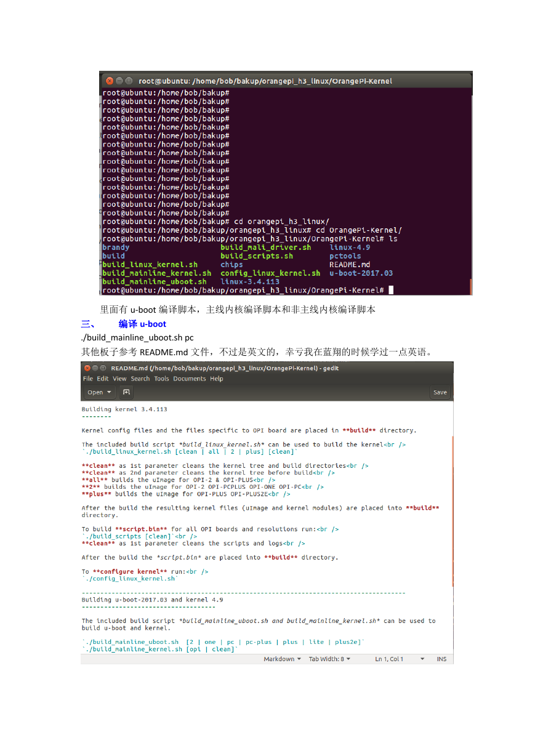Click config_linux_kernel.sh in terminal listing
The image size is (535, 756).
[270, 273]
